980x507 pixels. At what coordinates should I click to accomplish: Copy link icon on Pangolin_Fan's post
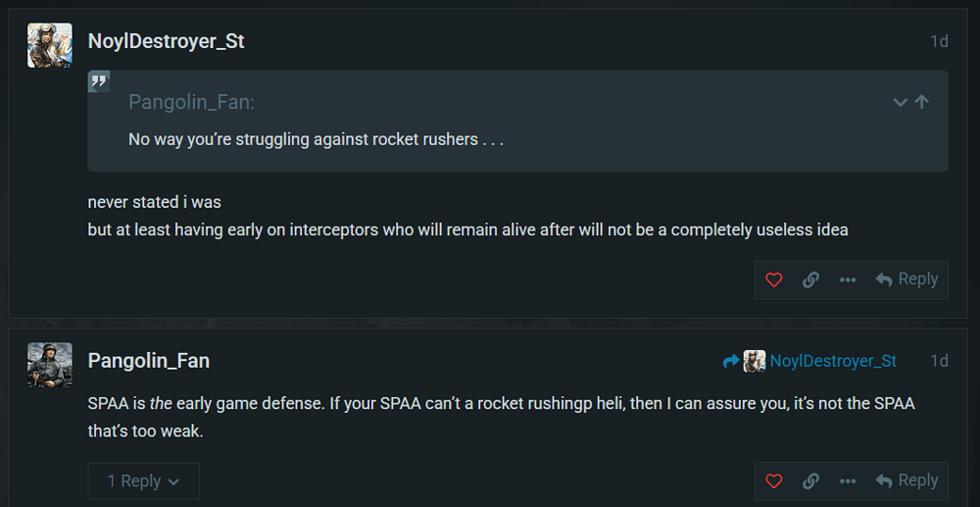[810, 481]
